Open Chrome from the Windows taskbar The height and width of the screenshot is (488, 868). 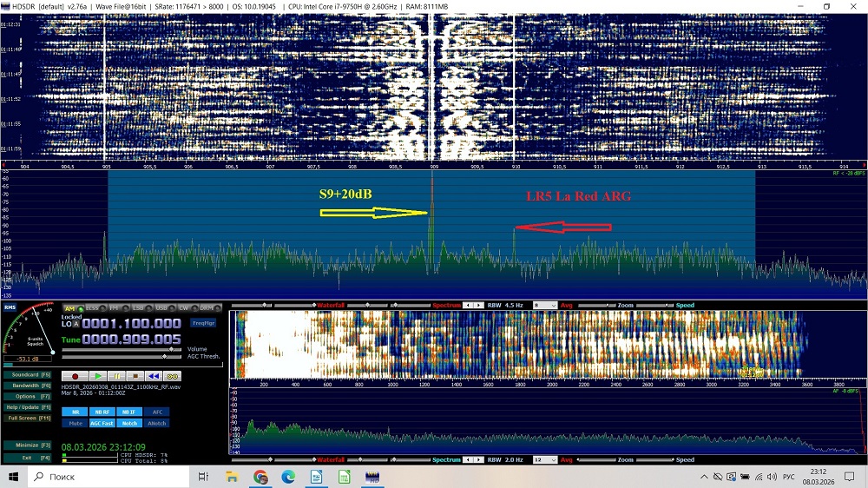coord(260,477)
